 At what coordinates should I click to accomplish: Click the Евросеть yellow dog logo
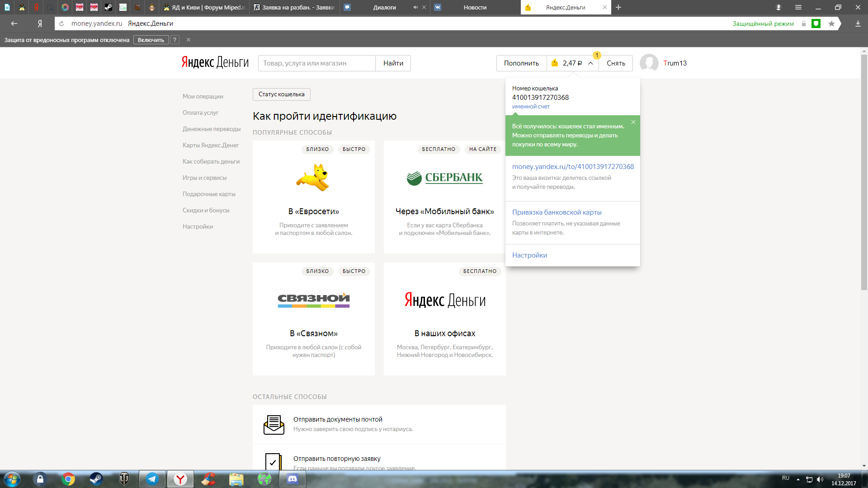point(313,178)
